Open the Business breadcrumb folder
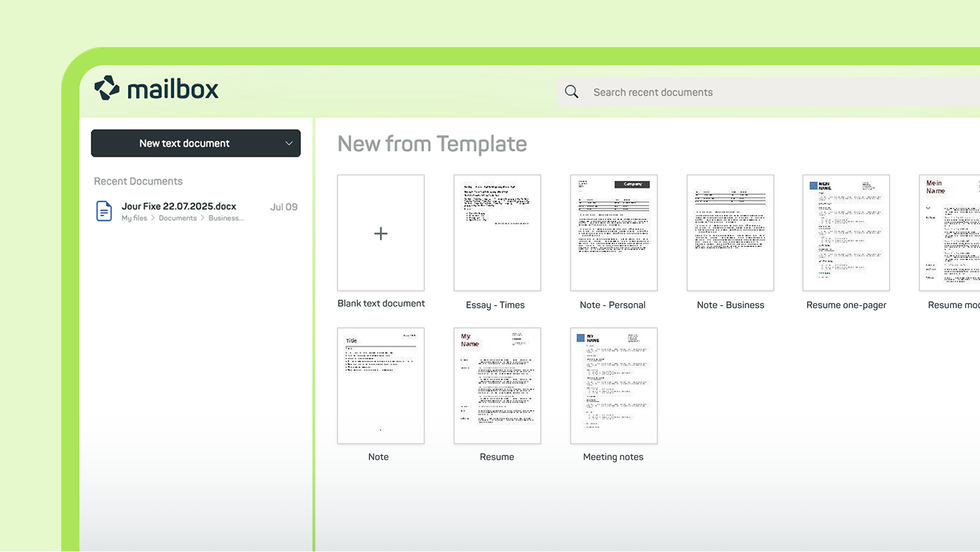The image size is (980, 552). pyautogui.click(x=225, y=218)
